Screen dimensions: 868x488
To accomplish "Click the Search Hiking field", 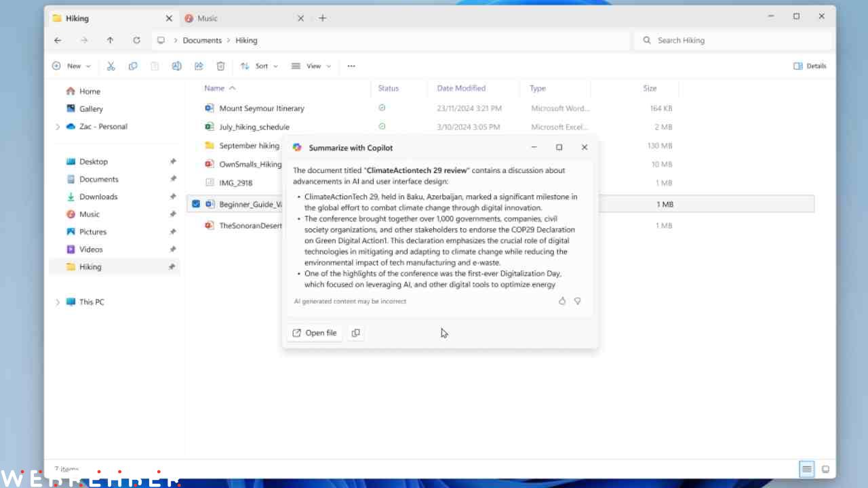I will 733,40.
